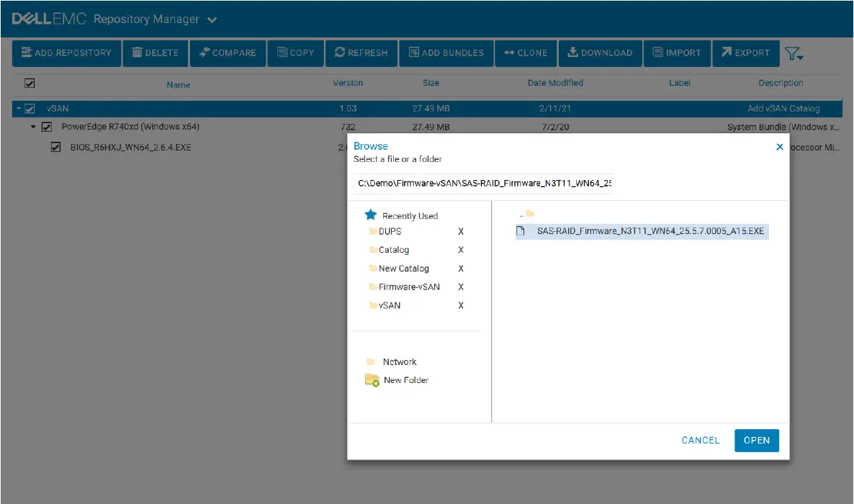Click the Export toolbar button
This screenshot has height=504, width=854.
(x=745, y=53)
